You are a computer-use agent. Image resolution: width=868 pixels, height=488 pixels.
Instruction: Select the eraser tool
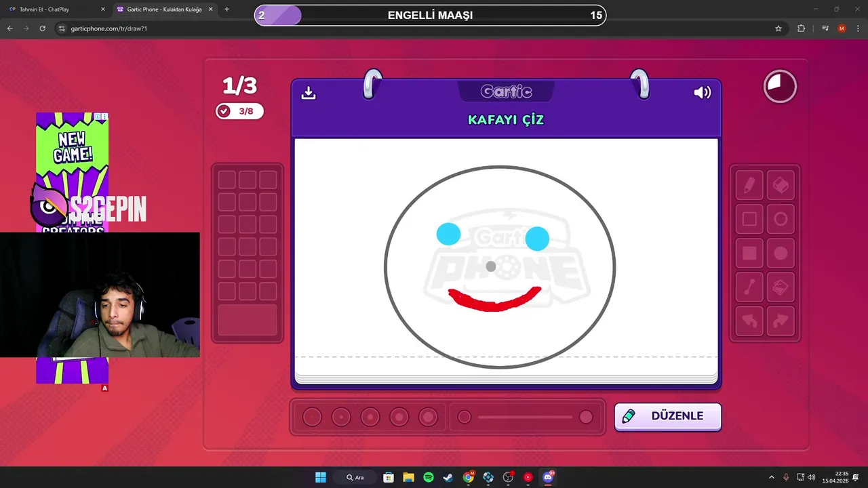point(781,186)
